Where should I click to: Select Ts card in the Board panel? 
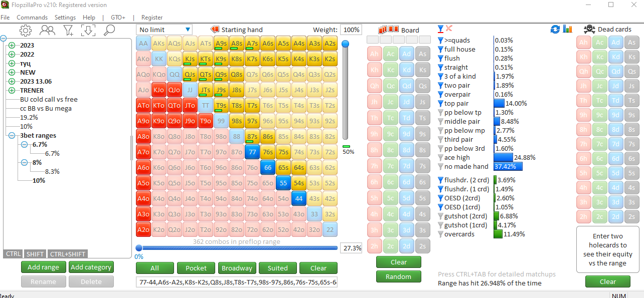422,118
